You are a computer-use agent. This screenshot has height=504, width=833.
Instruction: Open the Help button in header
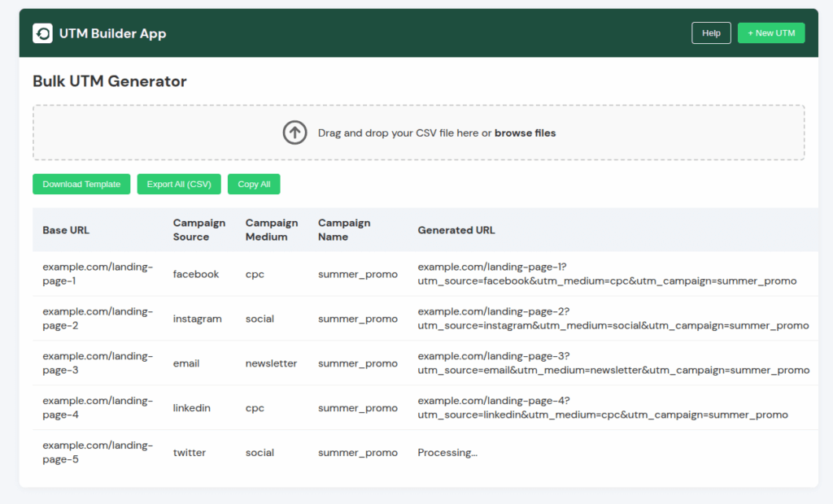click(711, 33)
